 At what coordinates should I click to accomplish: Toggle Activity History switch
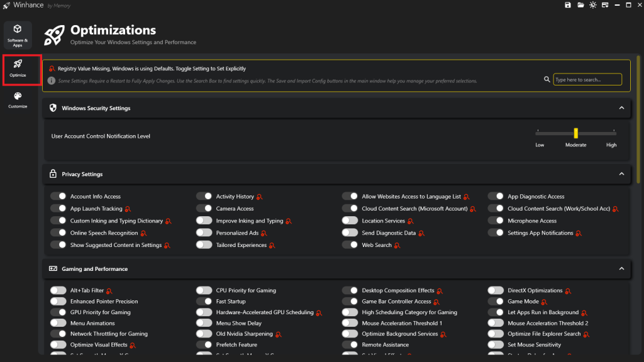coord(204,196)
